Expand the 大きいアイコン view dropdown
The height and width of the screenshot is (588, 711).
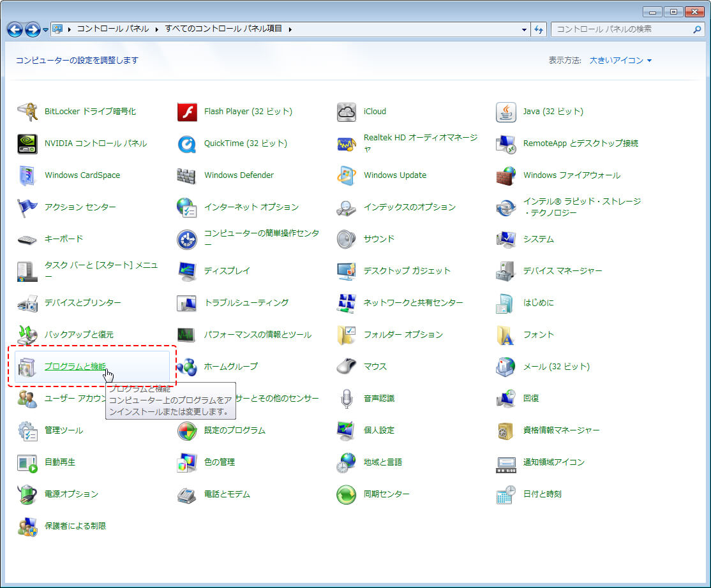[x=620, y=61]
